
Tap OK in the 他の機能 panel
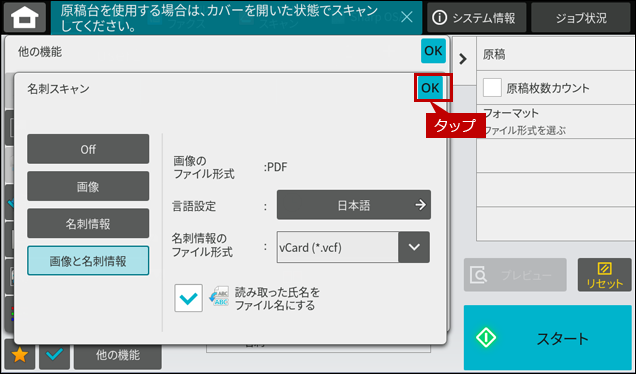click(433, 51)
